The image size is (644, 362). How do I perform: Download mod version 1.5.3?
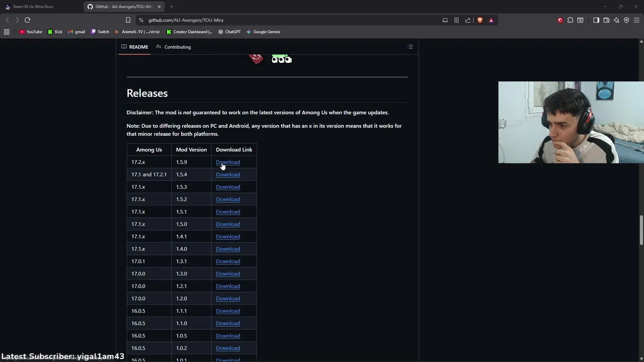(228, 187)
